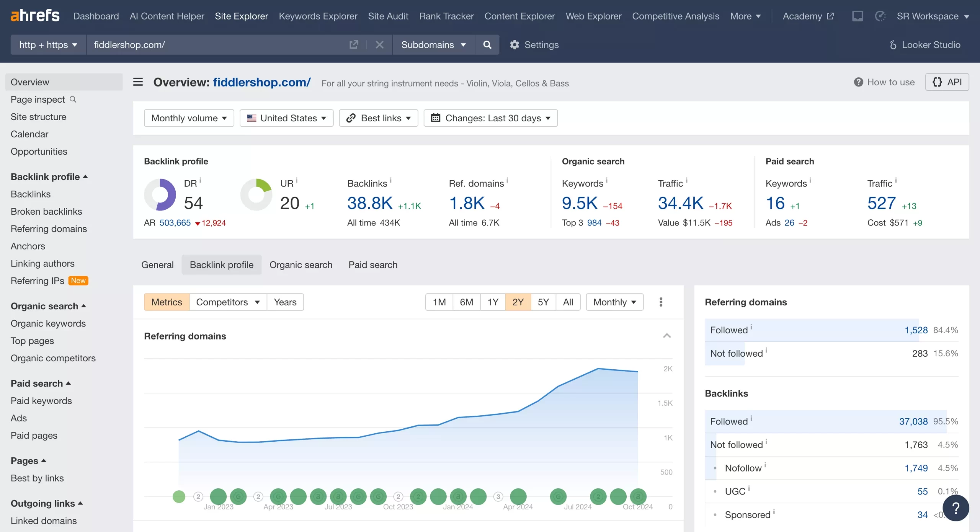Open the http + https protocol dropdown

tap(48, 45)
